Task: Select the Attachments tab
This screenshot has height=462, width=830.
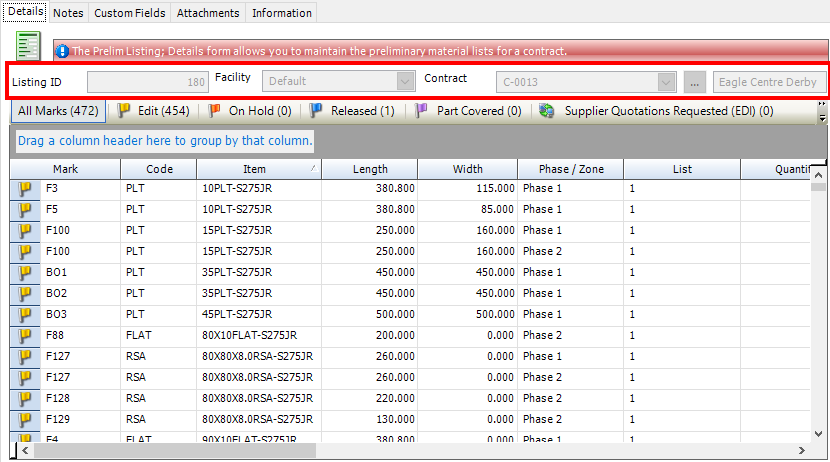Action: click(x=208, y=13)
